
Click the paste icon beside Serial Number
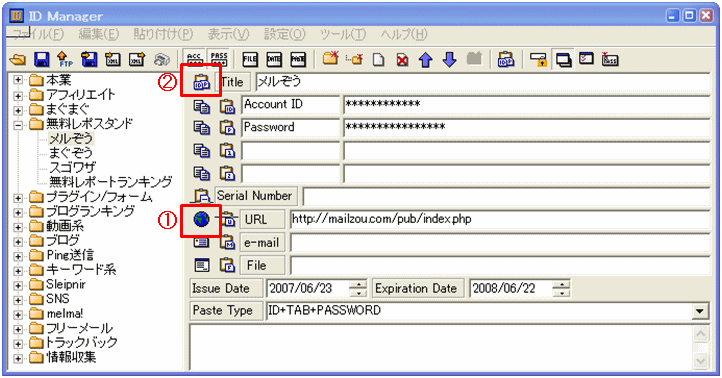(202, 197)
